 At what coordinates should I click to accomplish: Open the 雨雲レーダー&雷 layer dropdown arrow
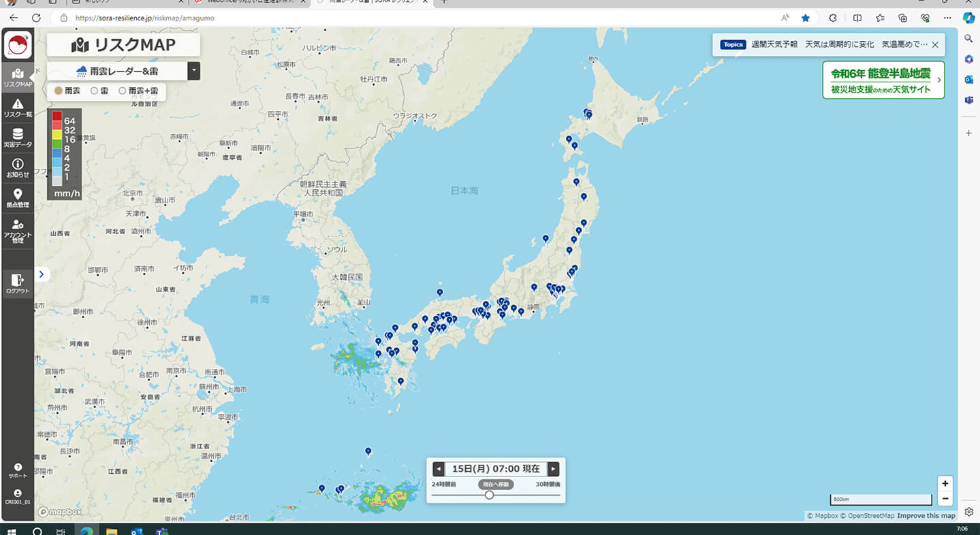[194, 70]
